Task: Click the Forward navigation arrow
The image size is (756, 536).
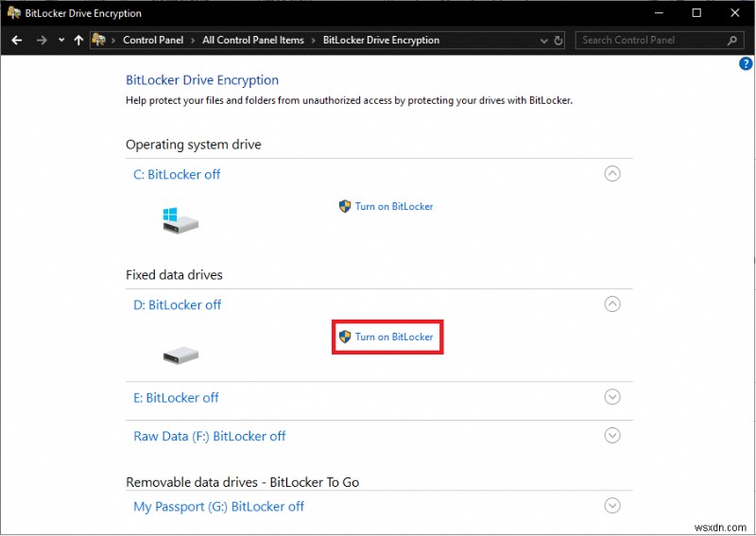Action: 42,41
